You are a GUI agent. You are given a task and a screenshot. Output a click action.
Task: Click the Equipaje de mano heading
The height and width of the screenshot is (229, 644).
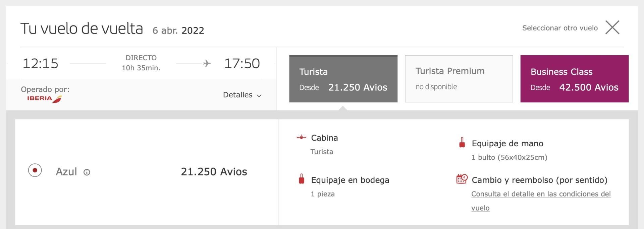pyautogui.click(x=507, y=143)
